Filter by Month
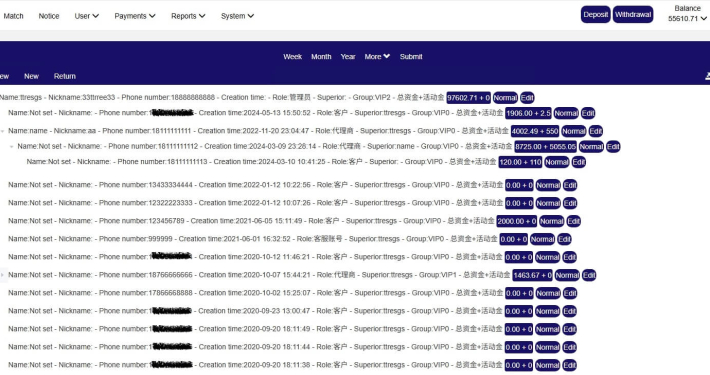710x375 pixels. [x=321, y=57]
